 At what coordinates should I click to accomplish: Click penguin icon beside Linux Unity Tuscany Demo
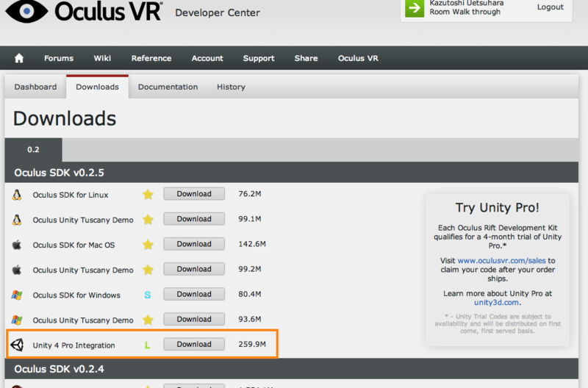point(17,220)
